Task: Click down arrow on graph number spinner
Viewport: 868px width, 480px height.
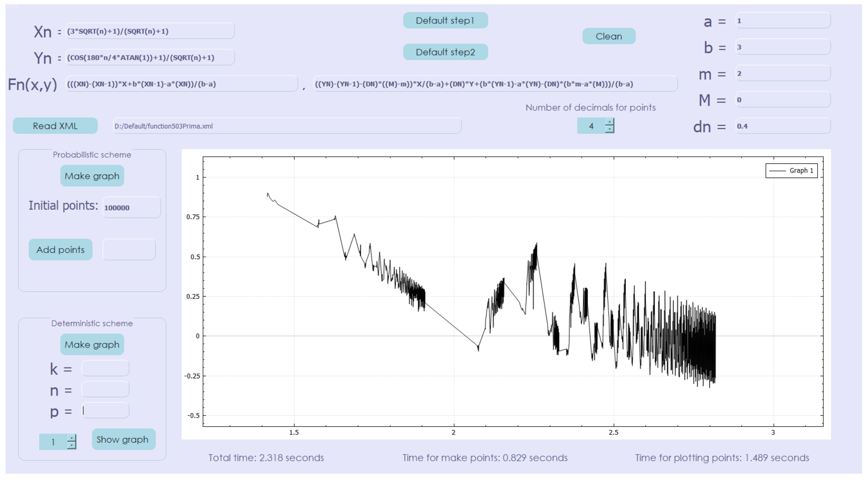Action: [x=71, y=445]
